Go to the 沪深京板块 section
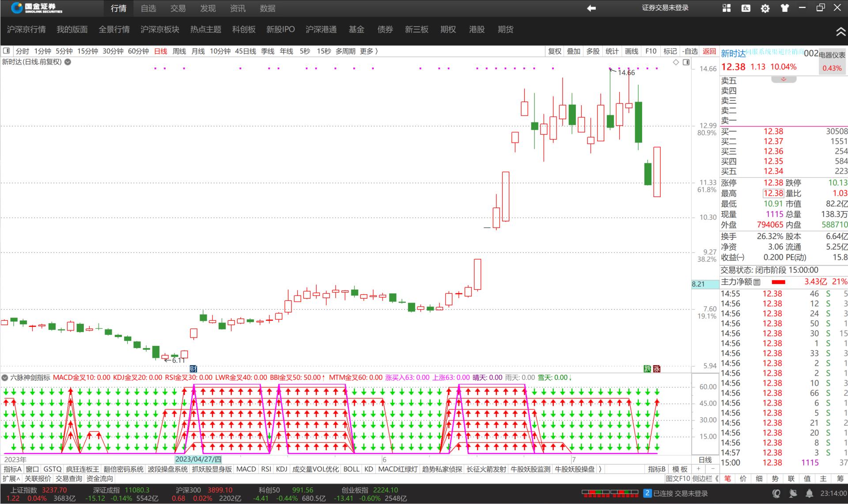This screenshot has height=504, width=848. [160, 30]
